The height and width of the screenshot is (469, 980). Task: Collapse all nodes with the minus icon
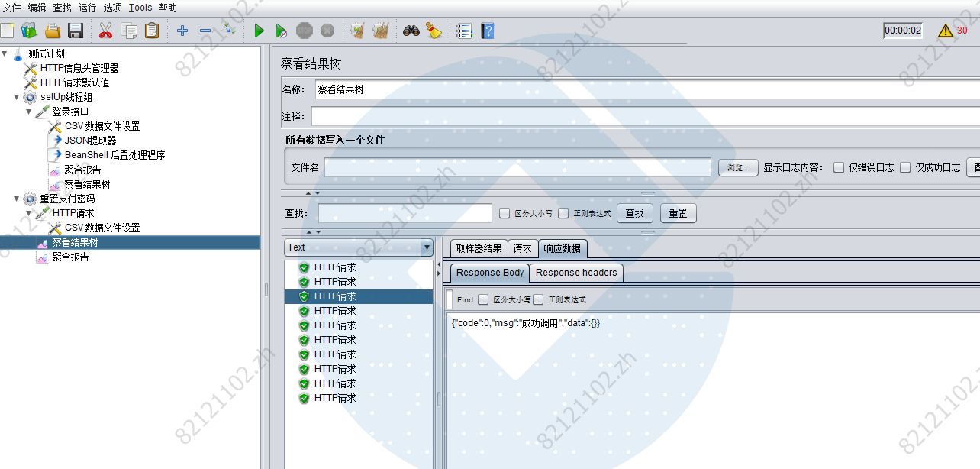point(205,31)
